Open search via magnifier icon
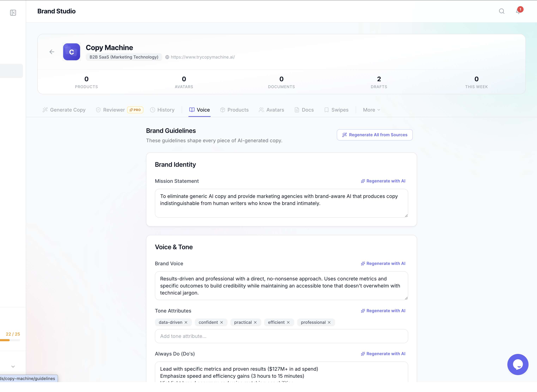537x392 pixels. tap(502, 11)
